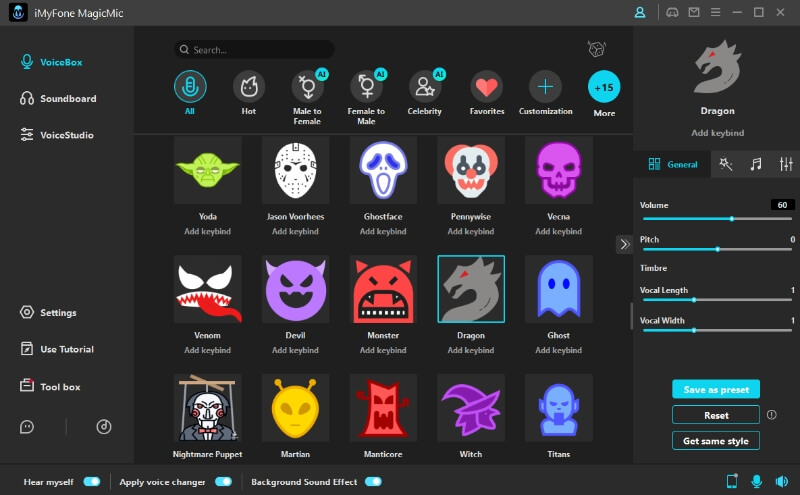800x495 pixels.
Task: Choose the Jason Voorhees voice mask
Action: tap(295, 170)
